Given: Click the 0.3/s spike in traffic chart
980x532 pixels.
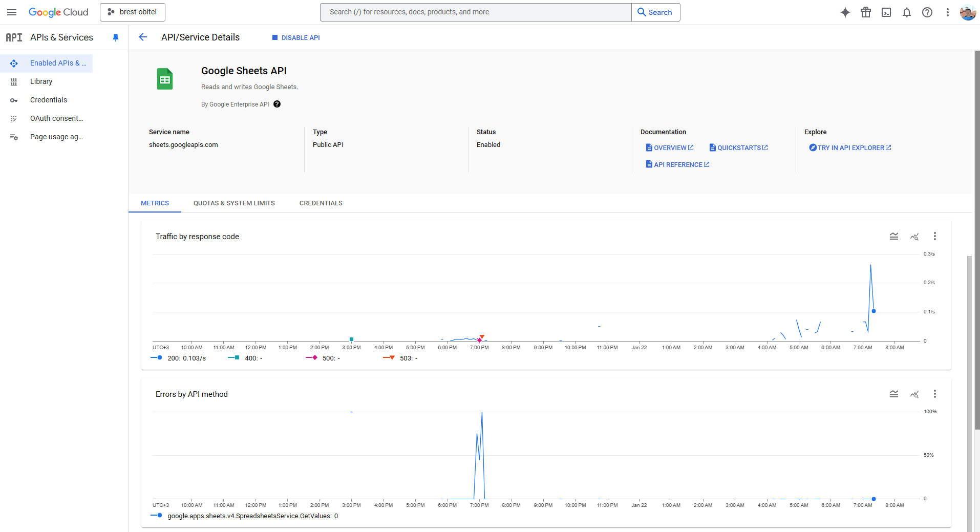Looking at the screenshot, I should (x=870, y=265).
